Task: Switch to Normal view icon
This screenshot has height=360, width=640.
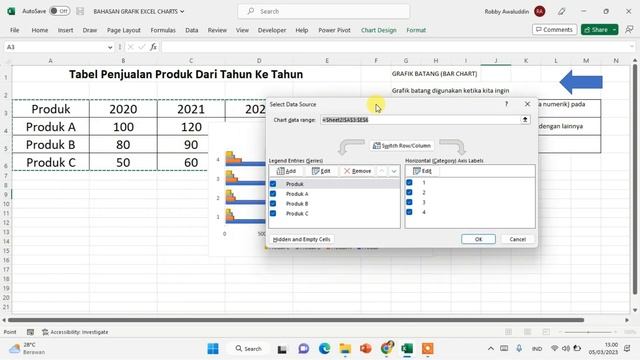Action: click(508, 332)
